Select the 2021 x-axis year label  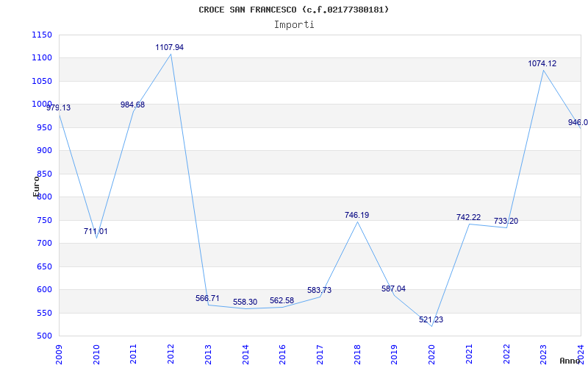point(469,354)
